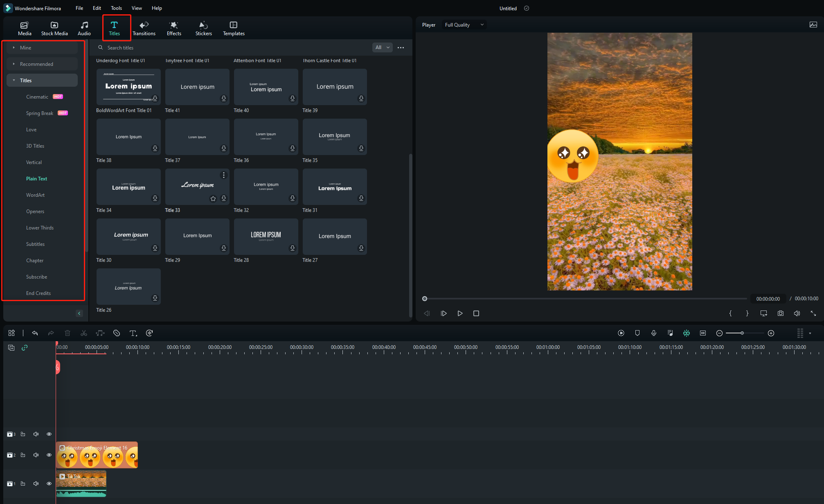Lock track 3 in the timeline
The image size is (824, 504).
tap(23, 434)
